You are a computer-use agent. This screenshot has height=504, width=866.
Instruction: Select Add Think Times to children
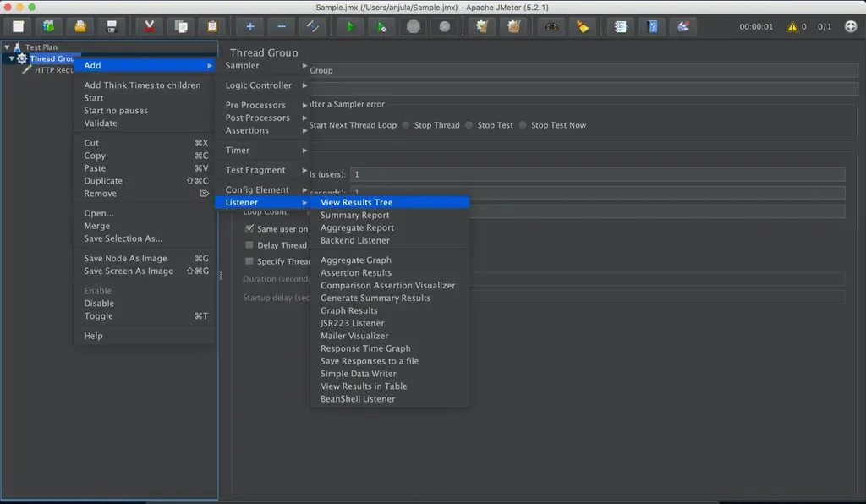pyautogui.click(x=144, y=85)
